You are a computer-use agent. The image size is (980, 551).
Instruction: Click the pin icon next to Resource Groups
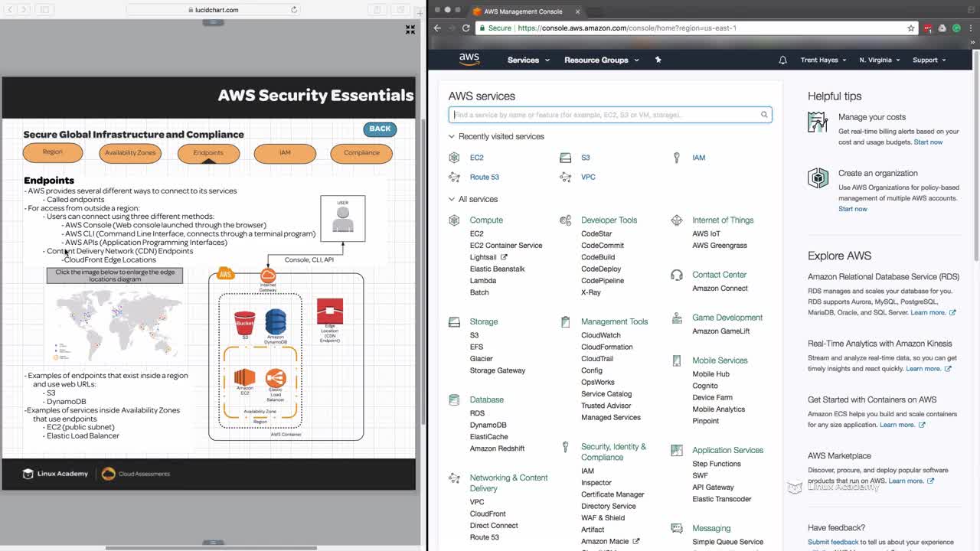[x=658, y=60]
